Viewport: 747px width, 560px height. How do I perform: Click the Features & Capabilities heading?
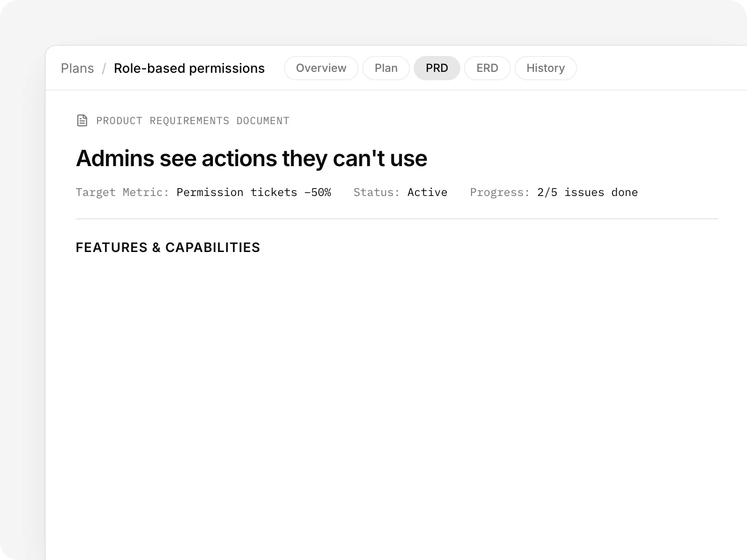pyautogui.click(x=168, y=247)
